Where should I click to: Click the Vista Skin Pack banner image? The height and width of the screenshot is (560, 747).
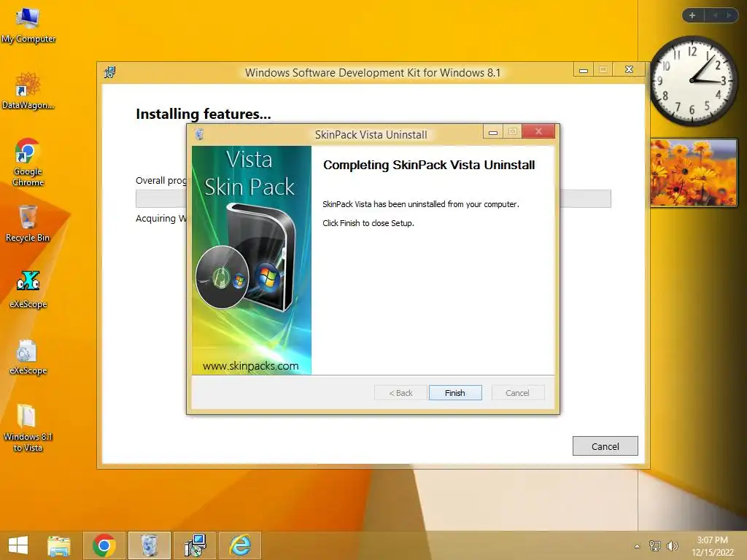pos(252,260)
